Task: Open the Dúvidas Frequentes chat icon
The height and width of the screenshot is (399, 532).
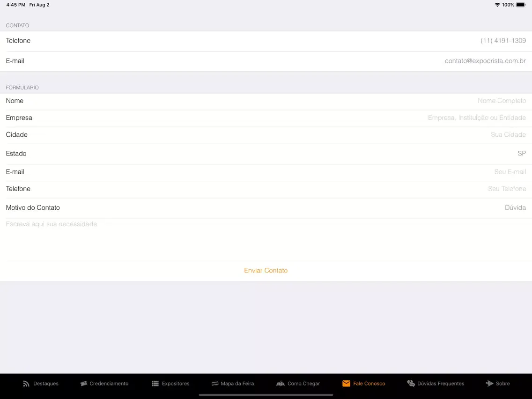Action: 411,384
